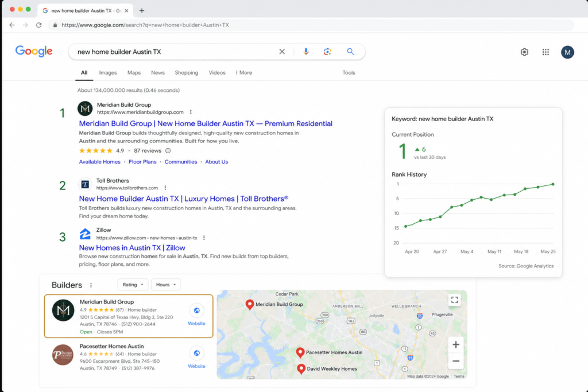Zoom out on the map with minus

point(455,361)
